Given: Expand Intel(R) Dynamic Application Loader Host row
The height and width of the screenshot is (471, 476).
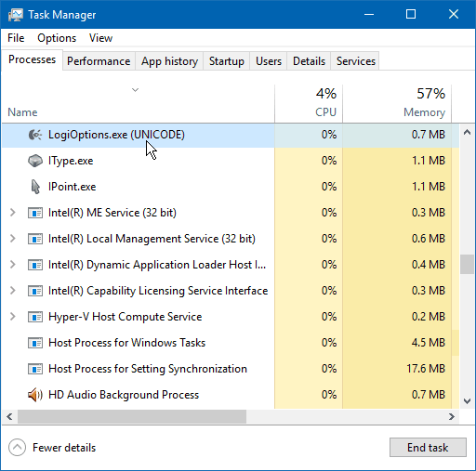Looking at the screenshot, I should tap(12, 265).
